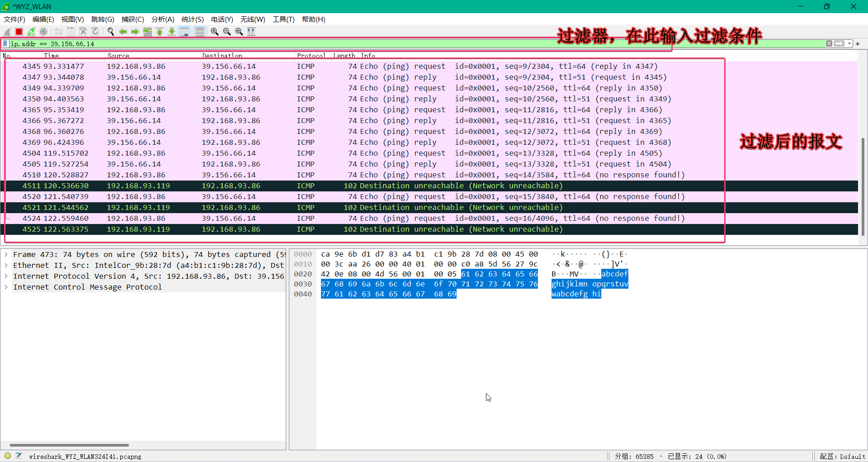
Task: Select packet 4525 Destination unreachable row
Action: click(429, 229)
